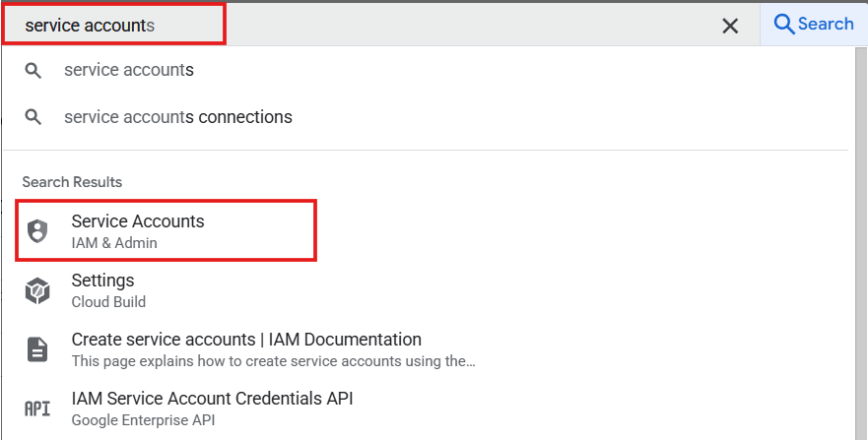Click the Service Accounts shield icon
This screenshot has height=440, width=868.
point(37,231)
